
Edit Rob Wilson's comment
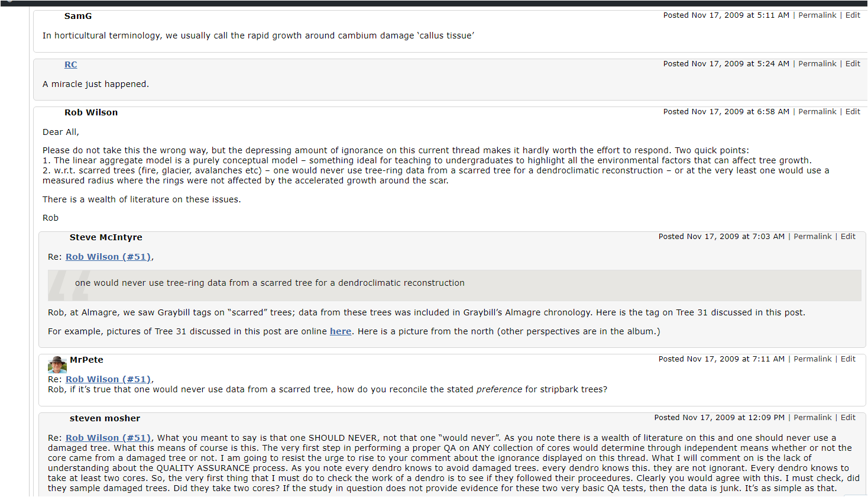tap(853, 112)
